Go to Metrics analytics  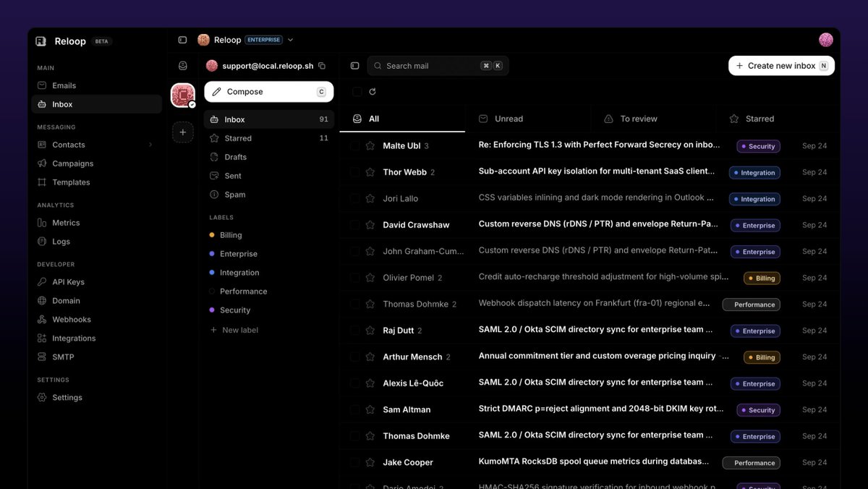pyautogui.click(x=96, y=223)
